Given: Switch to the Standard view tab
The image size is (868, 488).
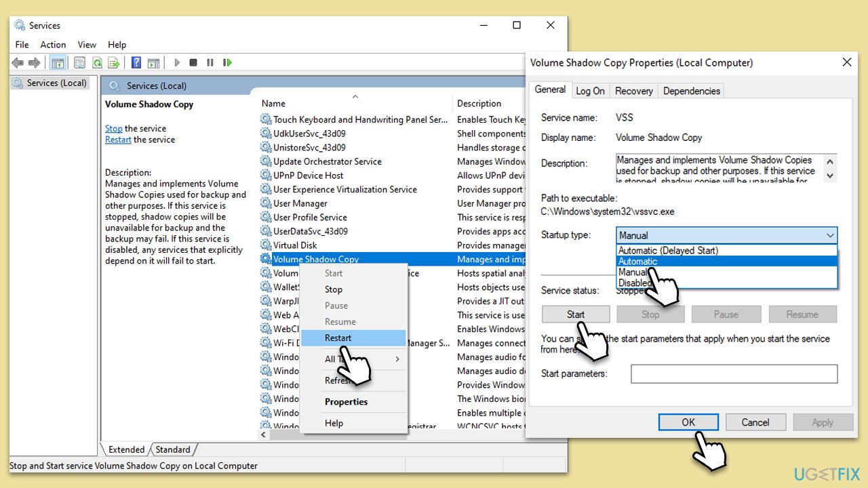Looking at the screenshot, I should [x=173, y=449].
